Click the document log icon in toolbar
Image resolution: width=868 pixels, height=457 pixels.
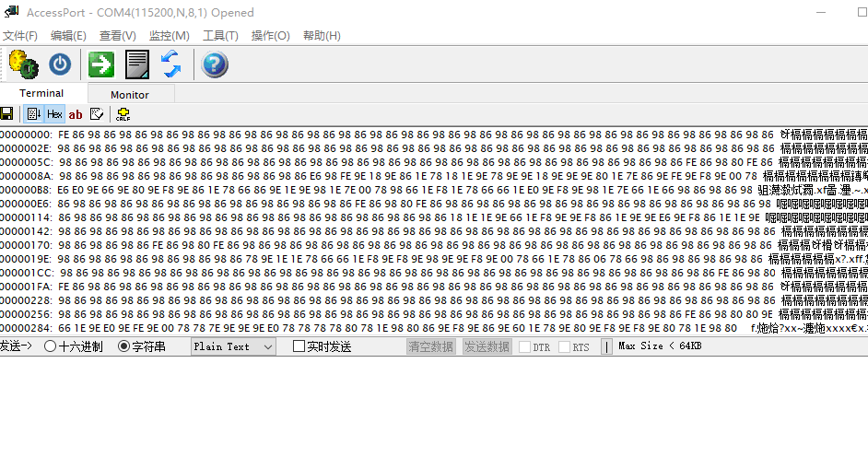coord(137,64)
